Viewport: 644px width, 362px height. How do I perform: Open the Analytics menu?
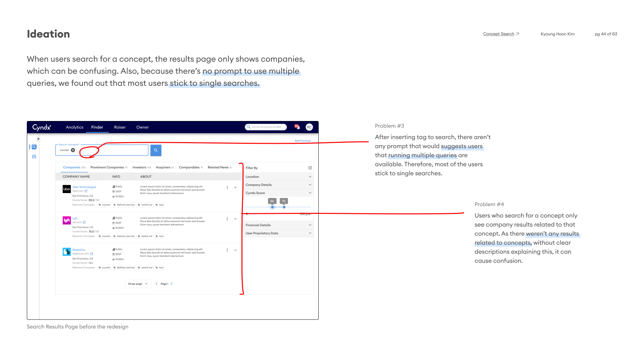(74, 127)
